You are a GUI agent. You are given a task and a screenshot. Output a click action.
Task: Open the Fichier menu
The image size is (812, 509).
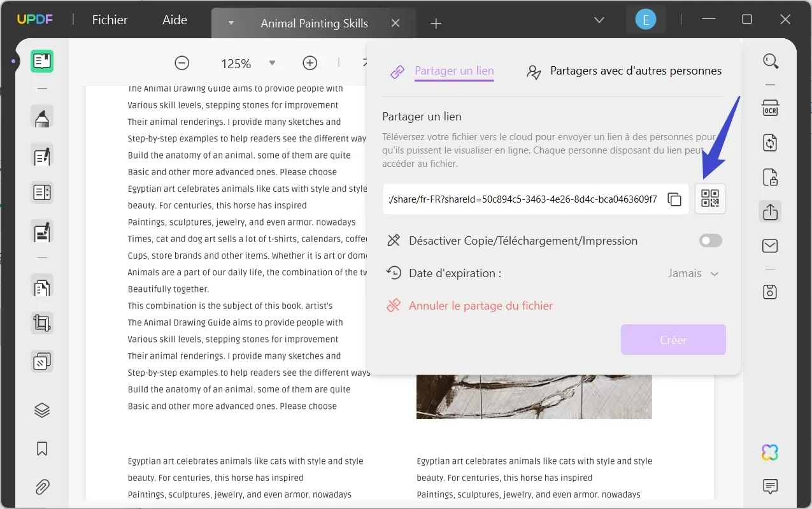click(110, 20)
